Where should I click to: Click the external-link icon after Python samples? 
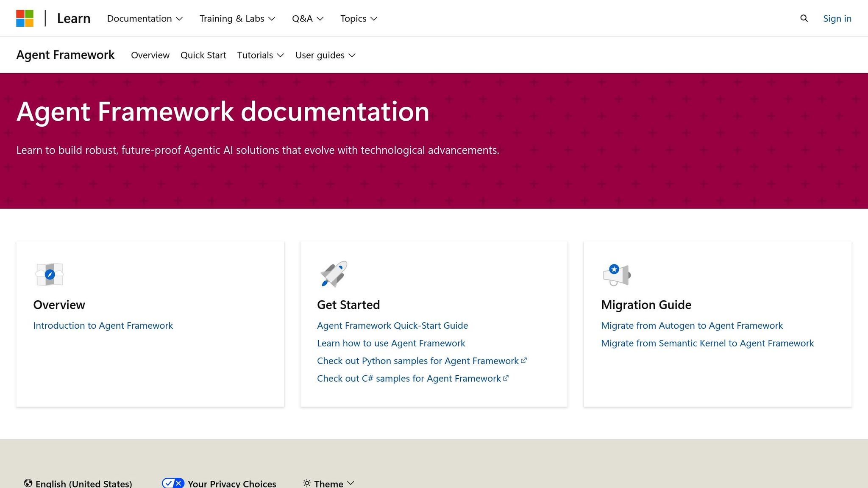[524, 360]
